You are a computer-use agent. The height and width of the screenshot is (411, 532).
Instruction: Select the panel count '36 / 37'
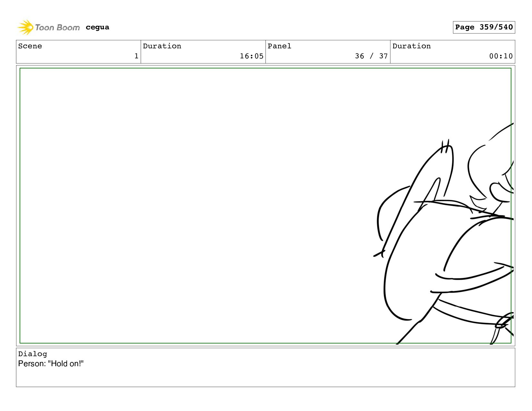pyautogui.click(x=371, y=56)
